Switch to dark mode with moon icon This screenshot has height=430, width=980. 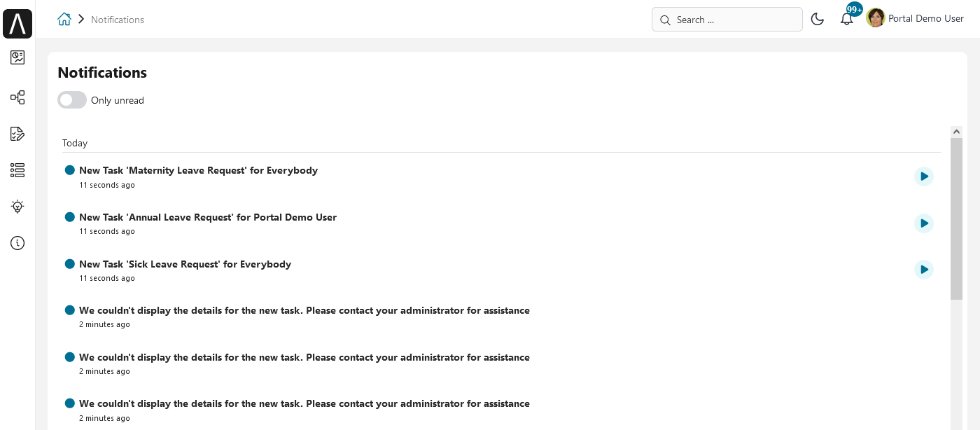[x=817, y=20]
